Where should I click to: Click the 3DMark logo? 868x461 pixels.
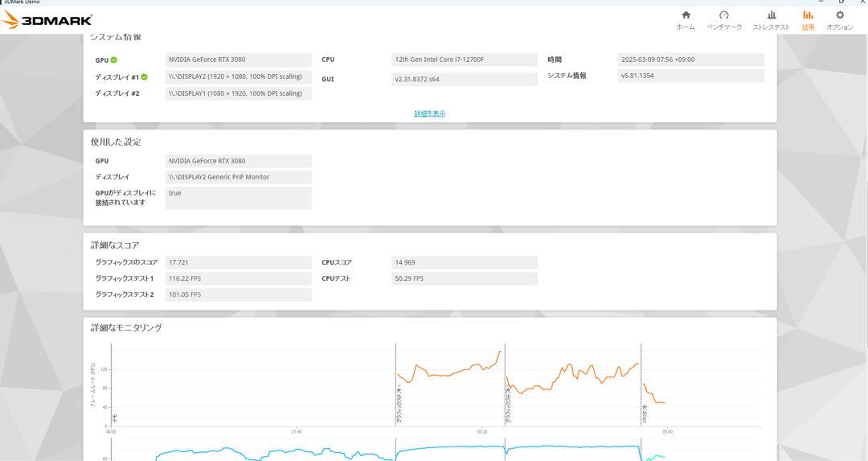click(47, 20)
